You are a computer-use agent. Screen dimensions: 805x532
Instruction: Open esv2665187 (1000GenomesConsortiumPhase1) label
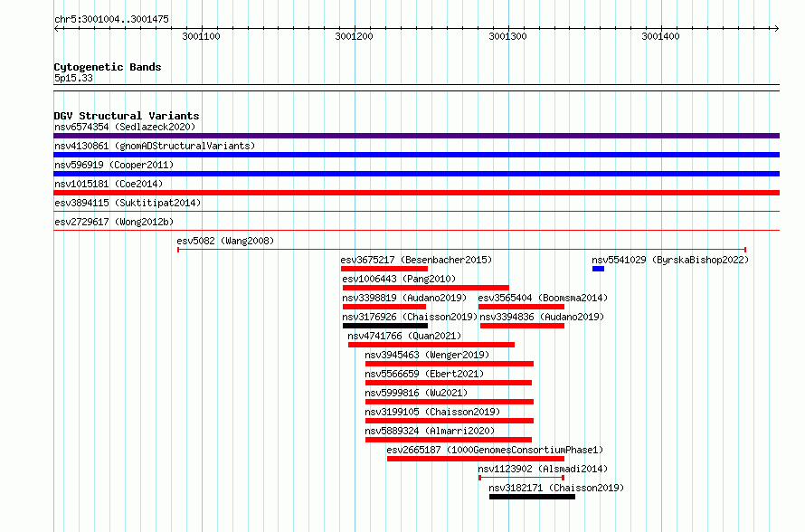[495, 450]
